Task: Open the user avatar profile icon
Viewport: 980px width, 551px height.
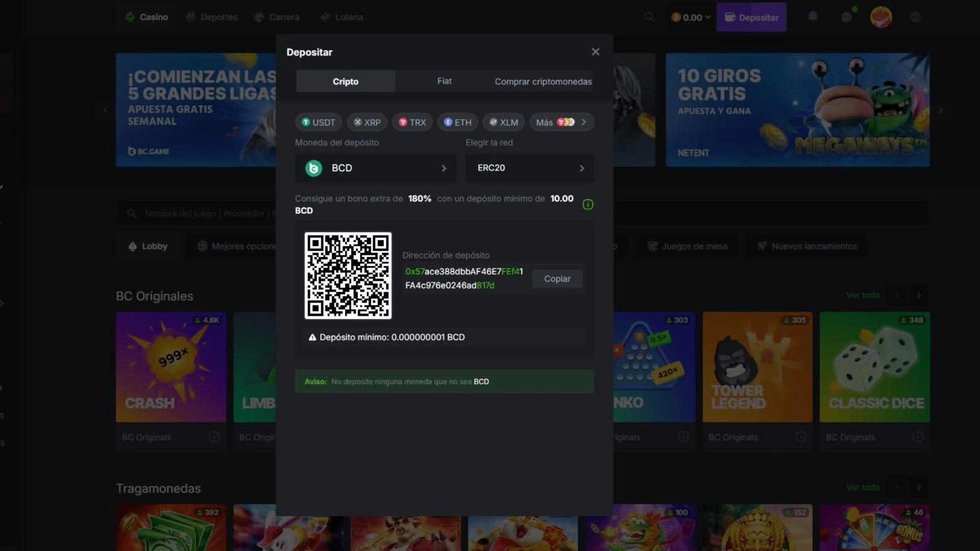Action: tap(880, 17)
